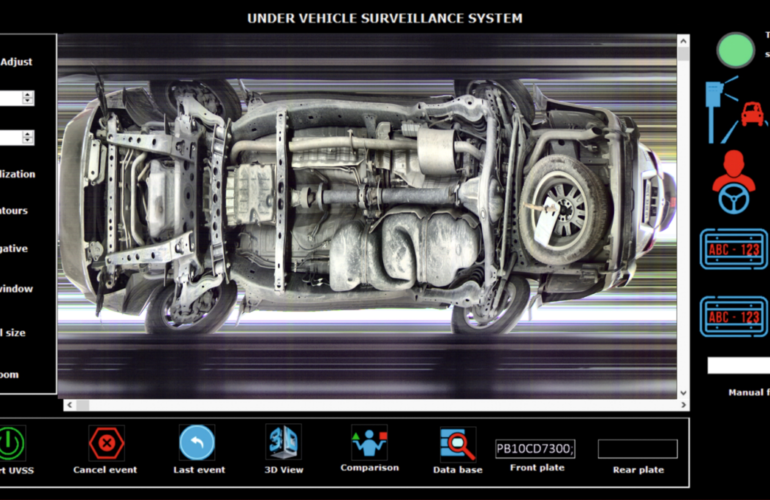Click the second Adjust spinner arrows

pos(28,138)
